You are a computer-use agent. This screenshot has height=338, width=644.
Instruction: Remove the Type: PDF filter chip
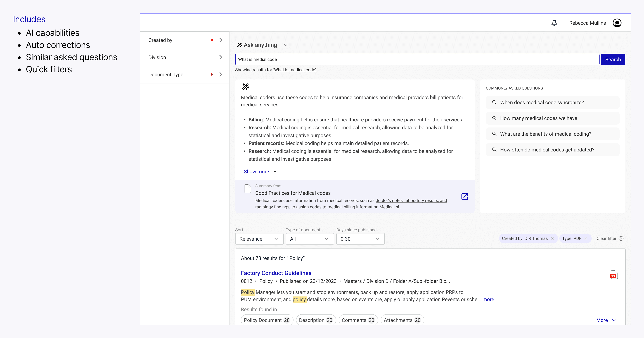[x=586, y=238]
